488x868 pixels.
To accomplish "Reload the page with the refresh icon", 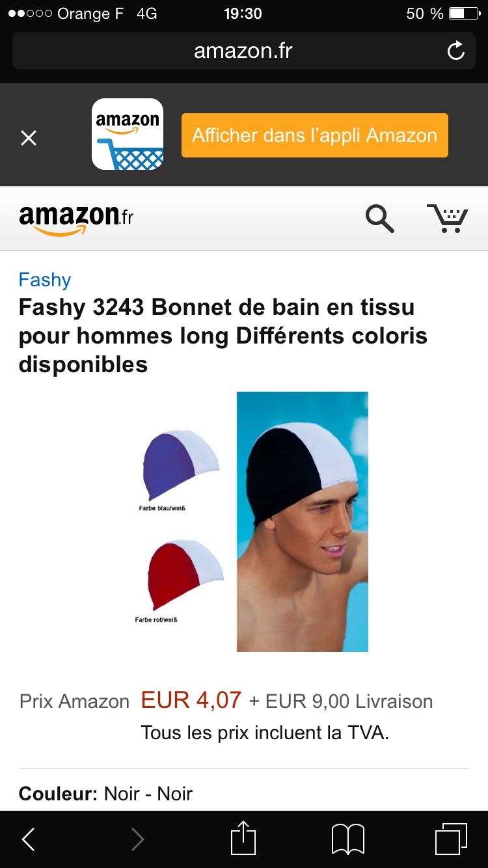I will [x=456, y=51].
